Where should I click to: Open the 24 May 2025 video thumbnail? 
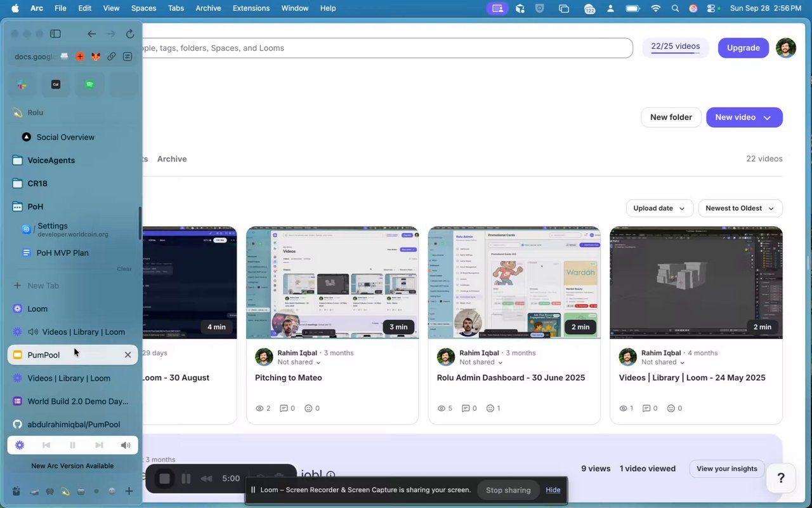(x=697, y=283)
